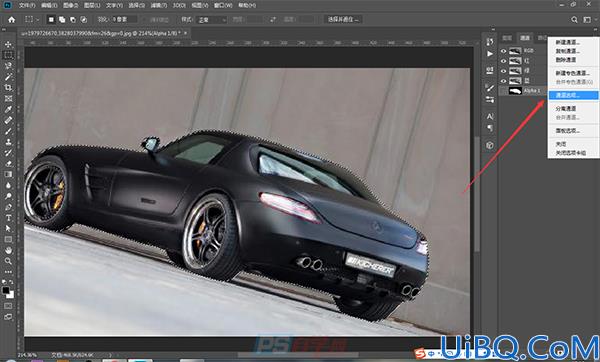Switch to the Channels panel tab
Screen dimensions: 600x362
click(x=525, y=38)
